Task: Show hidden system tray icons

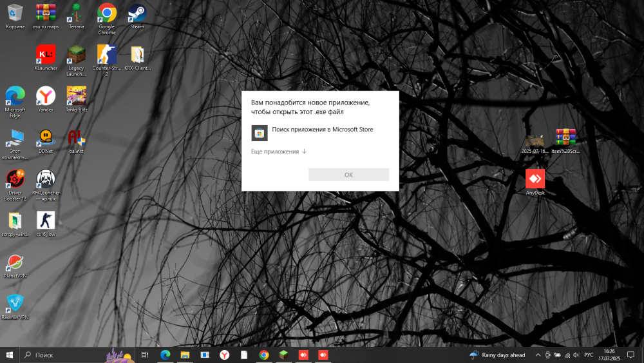Action: tap(538, 355)
